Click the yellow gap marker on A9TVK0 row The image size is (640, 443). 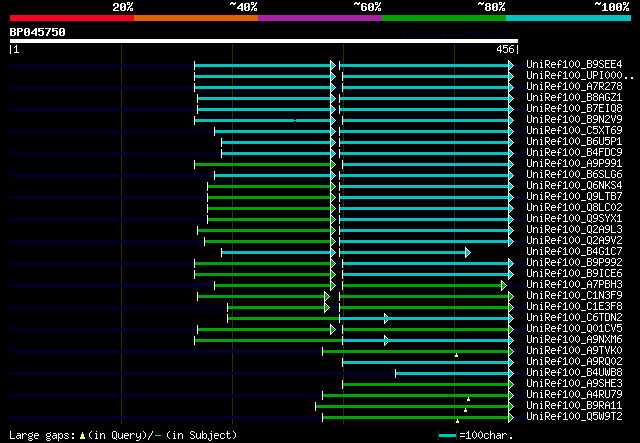(456, 355)
